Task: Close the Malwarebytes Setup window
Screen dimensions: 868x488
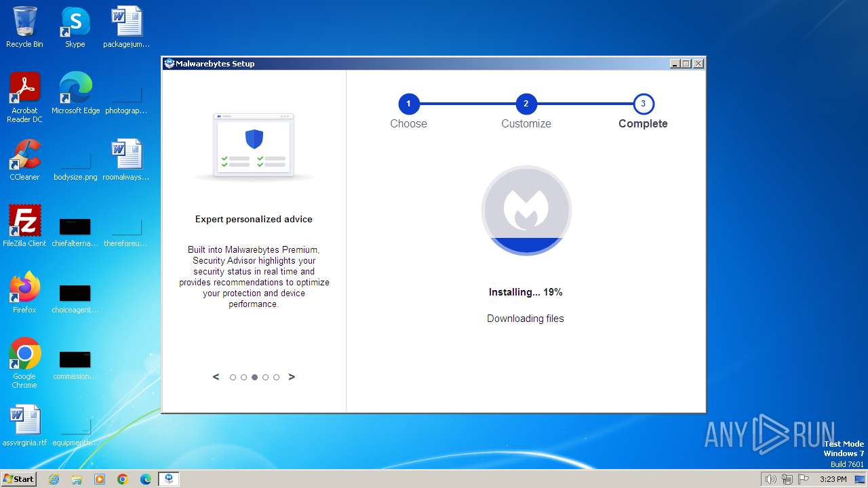Action: pyautogui.click(x=698, y=64)
